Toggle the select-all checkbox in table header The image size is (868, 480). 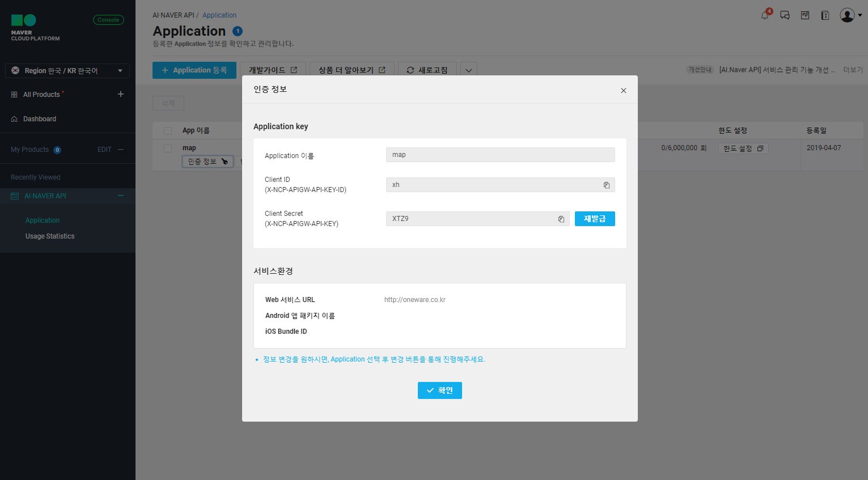click(168, 131)
